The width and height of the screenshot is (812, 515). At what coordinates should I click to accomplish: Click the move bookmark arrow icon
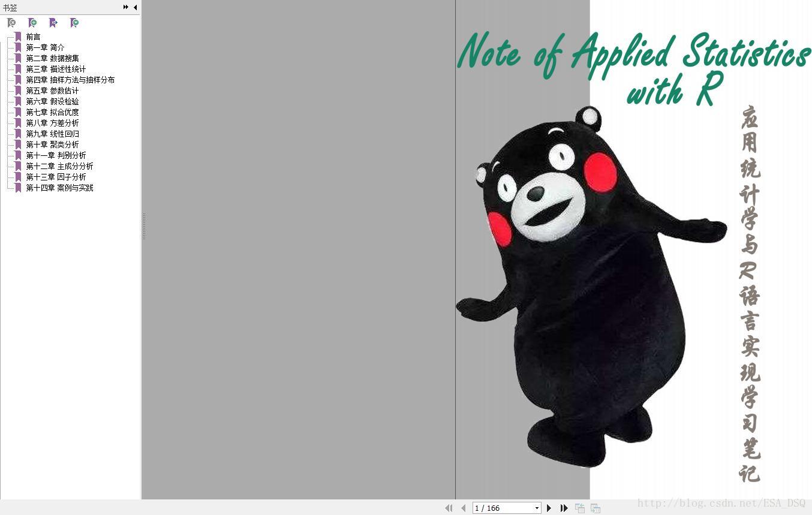(53, 23)
